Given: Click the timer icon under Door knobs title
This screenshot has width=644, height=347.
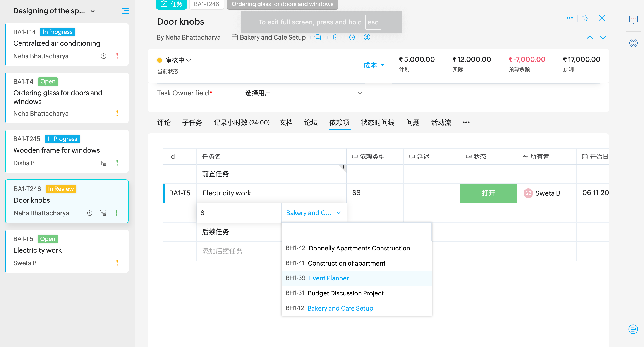Looking at the screenshot, I should (x=352, y=37).
